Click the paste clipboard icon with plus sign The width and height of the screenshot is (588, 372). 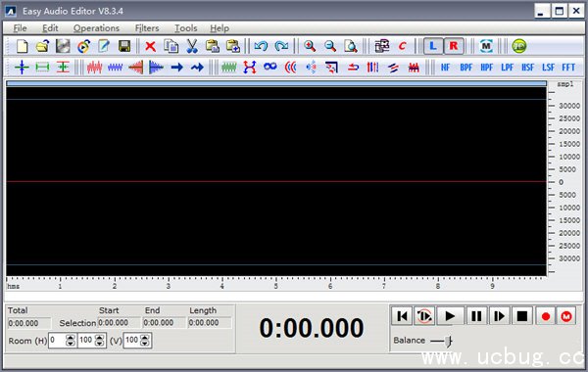pyautogui.click(x=233, y=46)
